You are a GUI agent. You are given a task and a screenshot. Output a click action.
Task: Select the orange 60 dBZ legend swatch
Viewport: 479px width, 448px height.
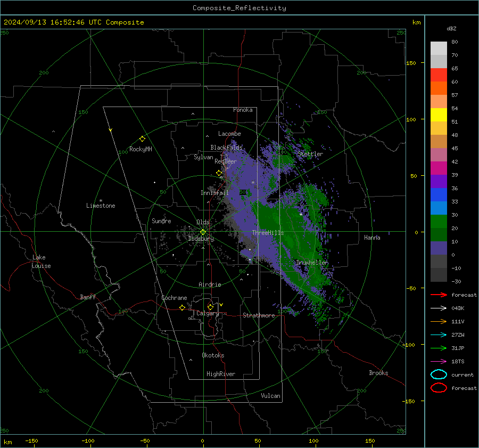(439, 88)
